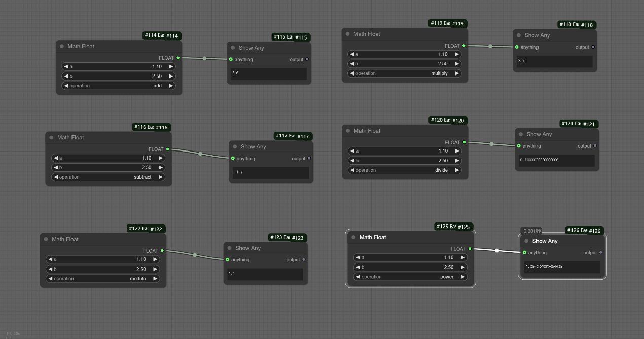644x339 pixels.
Task: Click the b value slider in the add node
Action: pos(118,76)
